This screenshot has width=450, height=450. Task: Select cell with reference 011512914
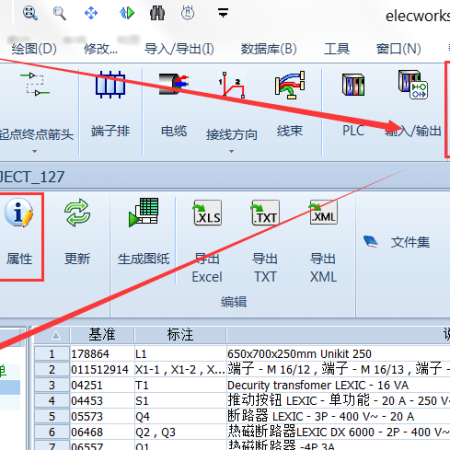[102, 369]
